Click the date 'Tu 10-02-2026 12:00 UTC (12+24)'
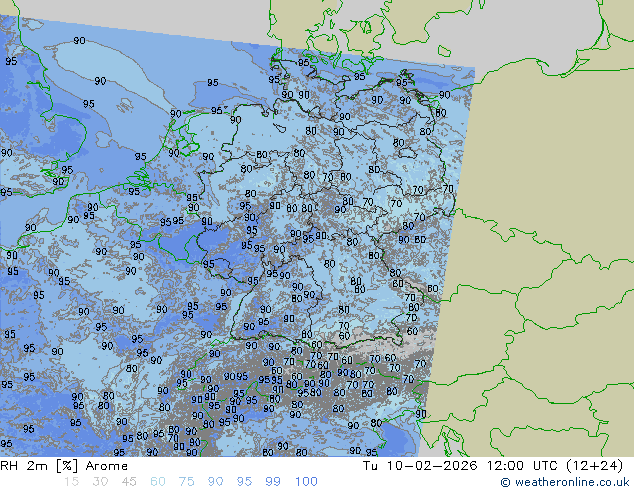634x490 pixels. click(x=493, y=466)
